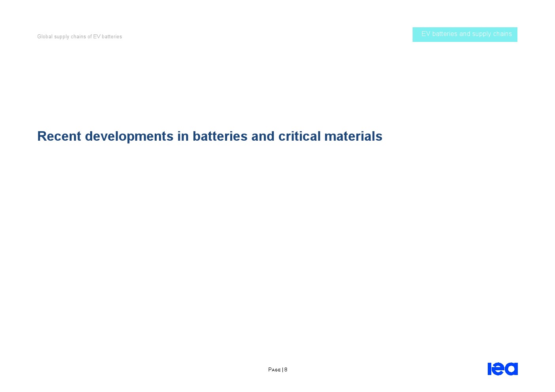Image resolution: width=555 pixels, height=392 pixels.
Task: Click the letter 'a' in IEA logo
Action: [511, 369]
